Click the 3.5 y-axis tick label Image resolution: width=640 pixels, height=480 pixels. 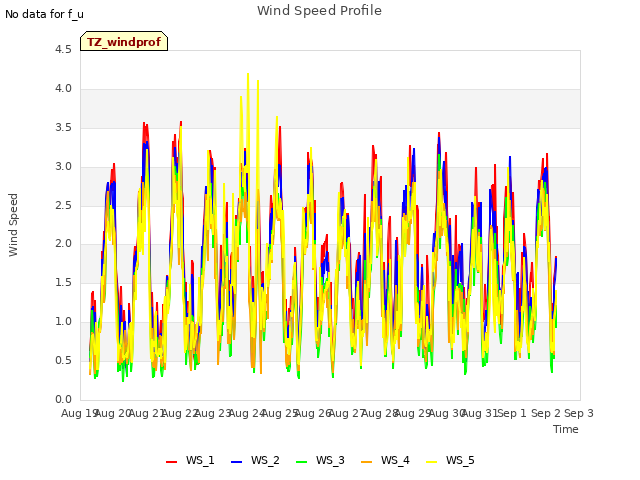(63, 128)
